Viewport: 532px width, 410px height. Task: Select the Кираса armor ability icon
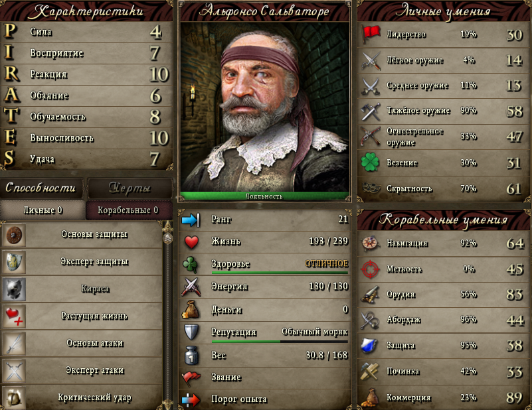[x=14, y=289]
